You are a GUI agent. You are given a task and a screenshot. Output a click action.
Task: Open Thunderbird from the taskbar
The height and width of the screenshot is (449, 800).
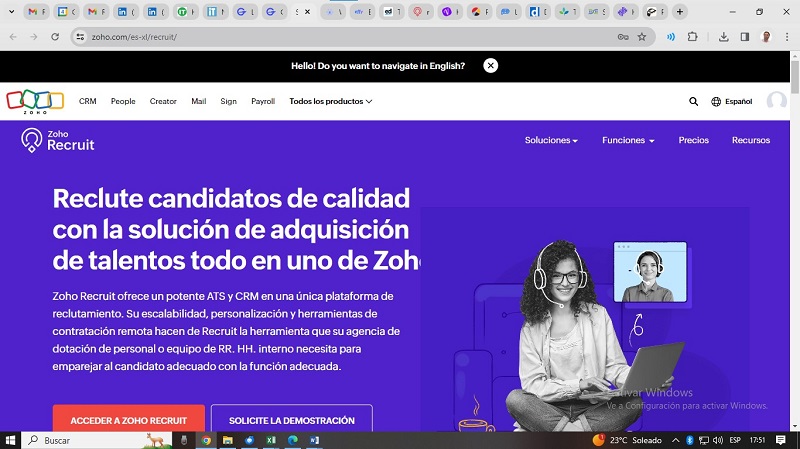click(249, 440)
